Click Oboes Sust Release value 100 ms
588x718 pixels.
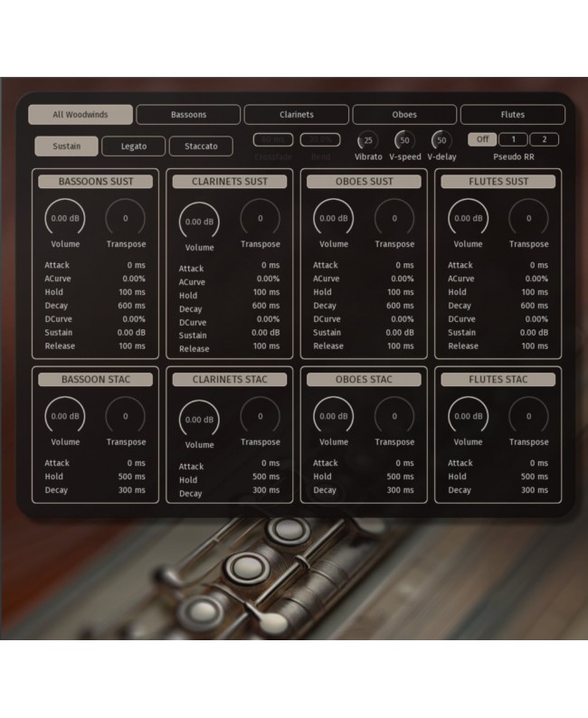click(400, 345)
